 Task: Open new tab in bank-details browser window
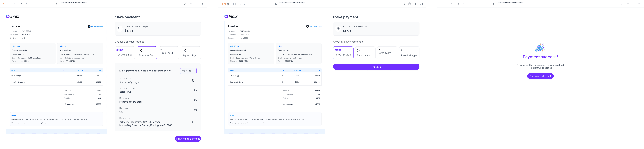click(197, 4)
